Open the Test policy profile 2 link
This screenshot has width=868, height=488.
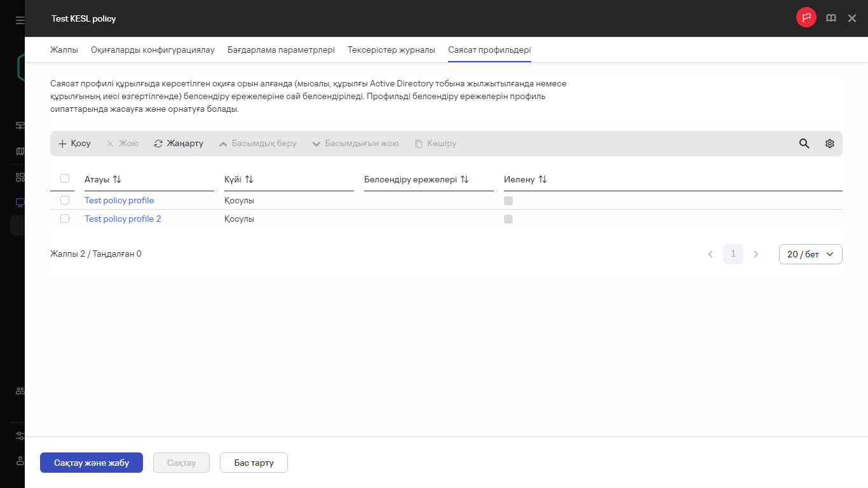coord(123,219)
